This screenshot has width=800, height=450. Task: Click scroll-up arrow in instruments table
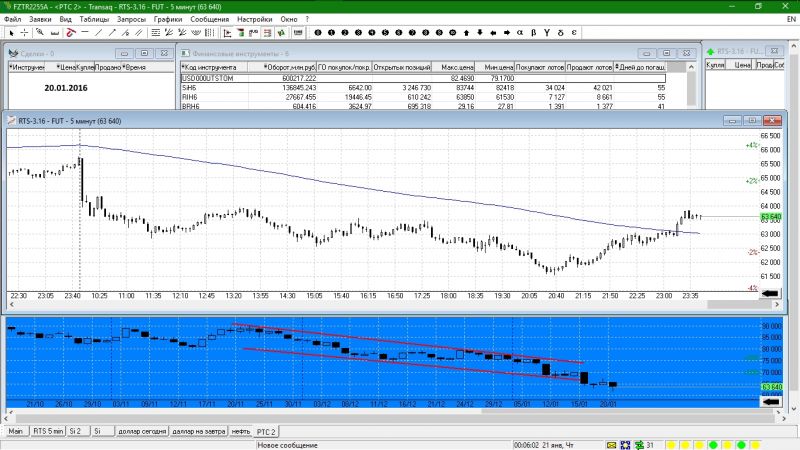tap(691, 67)
